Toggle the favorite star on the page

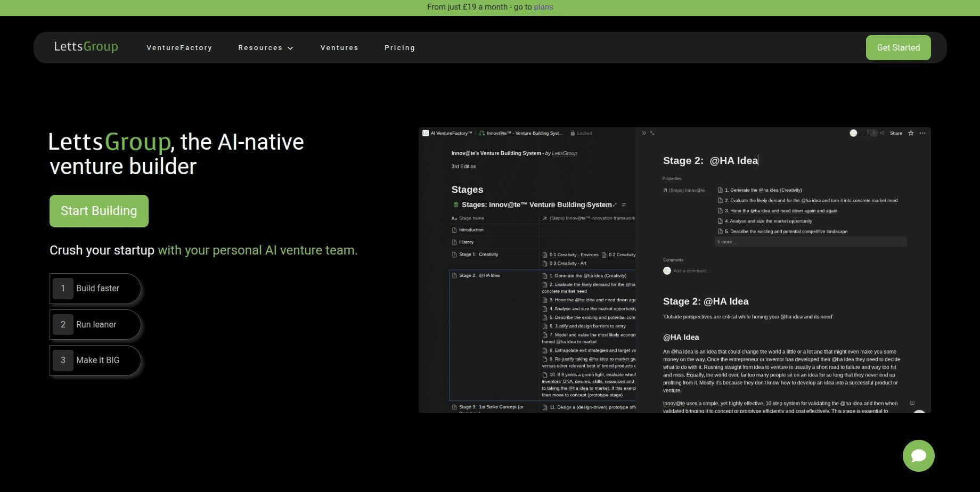click(911, 133)
